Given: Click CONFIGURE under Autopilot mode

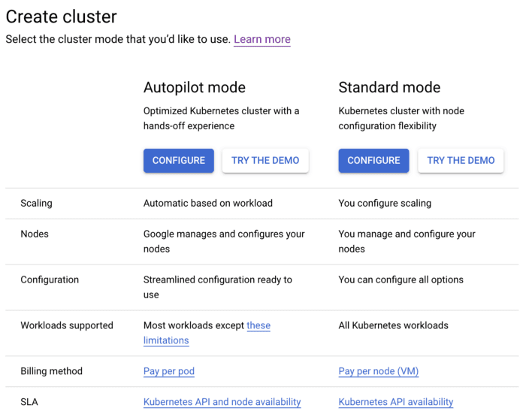Looking at the screenshot, I should click(178, 160).
